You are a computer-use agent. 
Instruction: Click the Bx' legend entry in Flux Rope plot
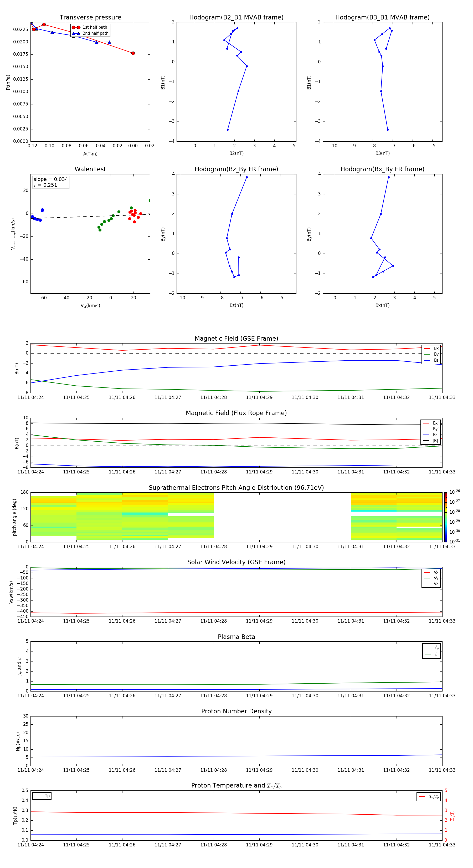point(431,423)
